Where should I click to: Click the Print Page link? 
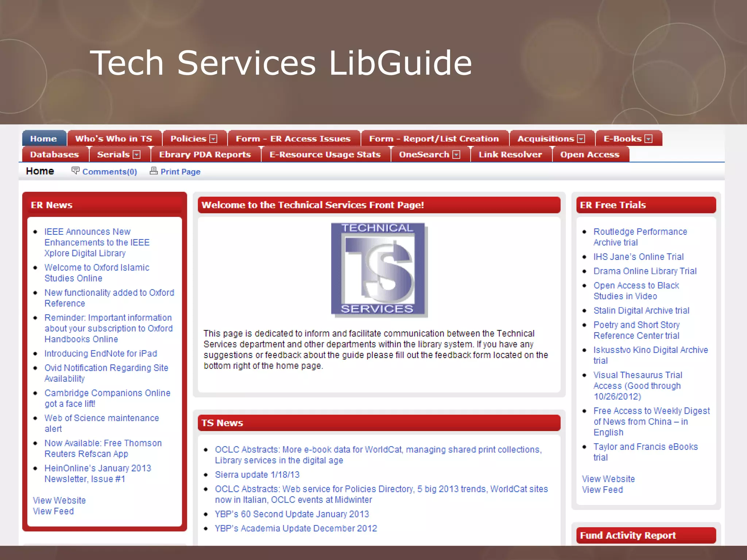click(181, 172)
